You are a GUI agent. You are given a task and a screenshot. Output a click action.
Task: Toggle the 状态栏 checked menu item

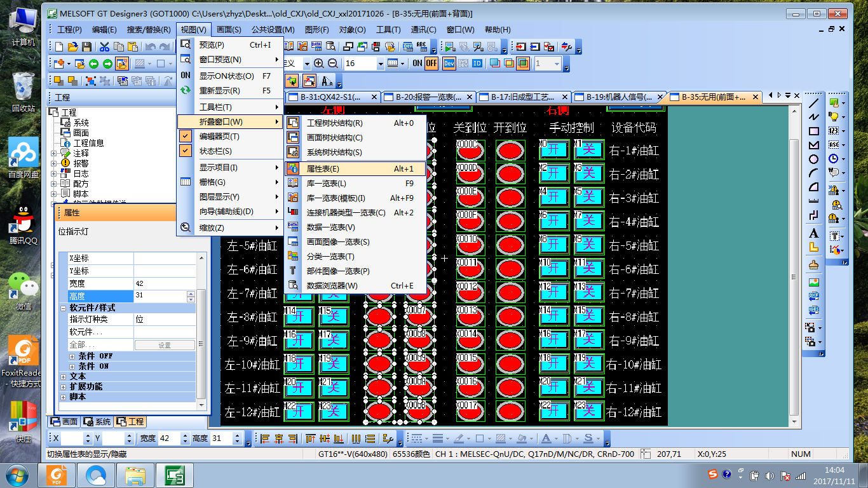coord(215,151)
